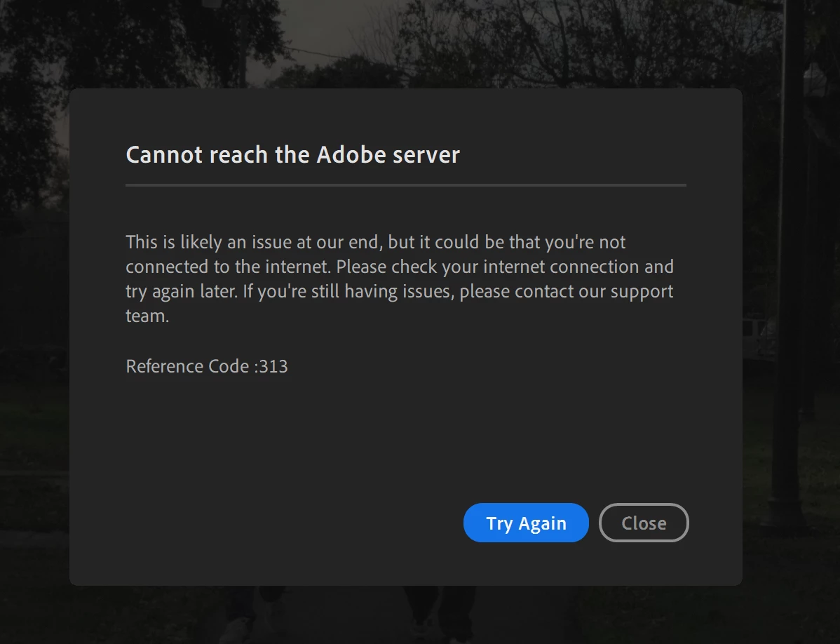The image size is (840, 644).
Task: Click the number 313 in the reference line
Action: coord(273,366)
